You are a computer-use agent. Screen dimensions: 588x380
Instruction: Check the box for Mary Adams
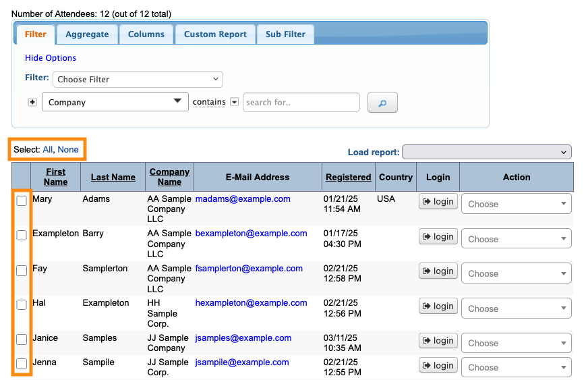click(x=22, y=201)
